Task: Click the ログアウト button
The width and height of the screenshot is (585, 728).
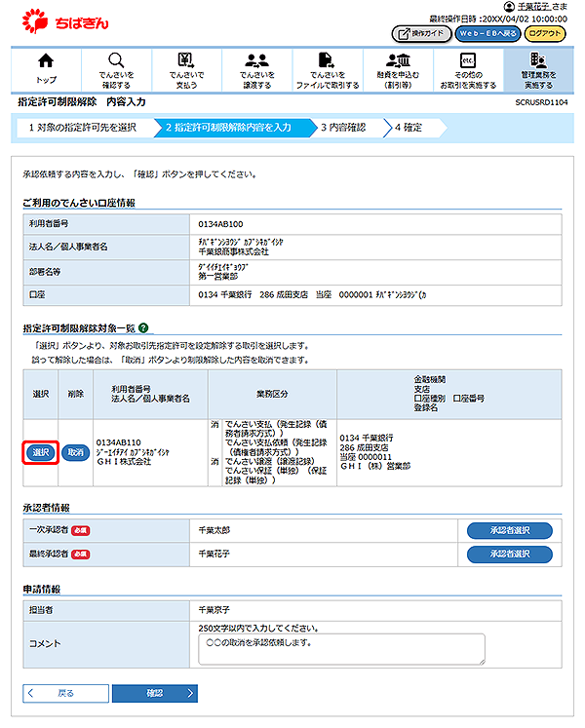Action: [x=545, y=33]
